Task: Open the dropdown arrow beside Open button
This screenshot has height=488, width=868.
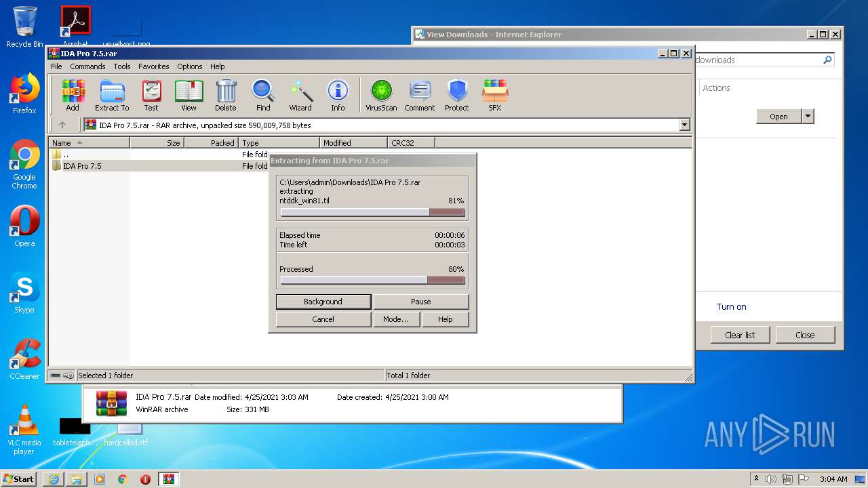Action: 808,117
